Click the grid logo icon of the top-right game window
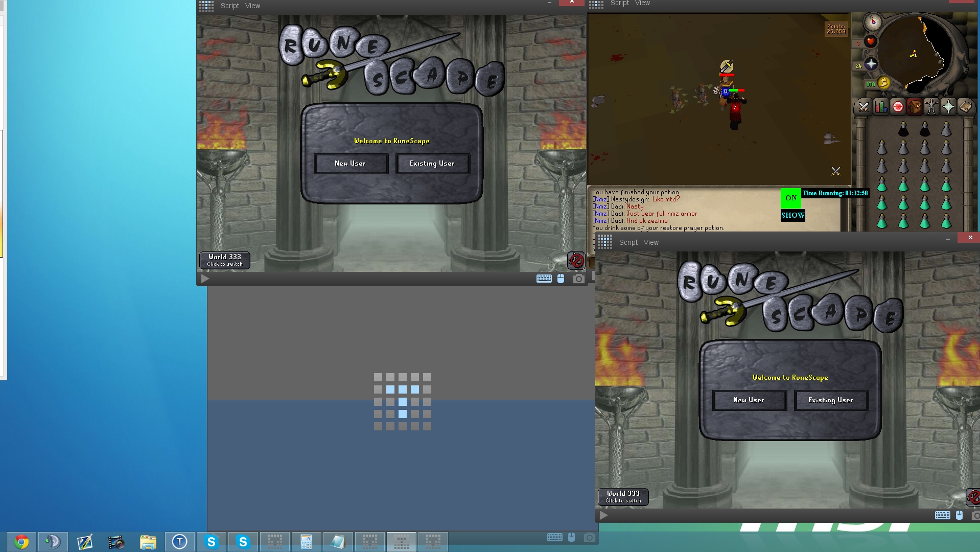The width and height of the screenshot is (980, 552). [596, 5]
